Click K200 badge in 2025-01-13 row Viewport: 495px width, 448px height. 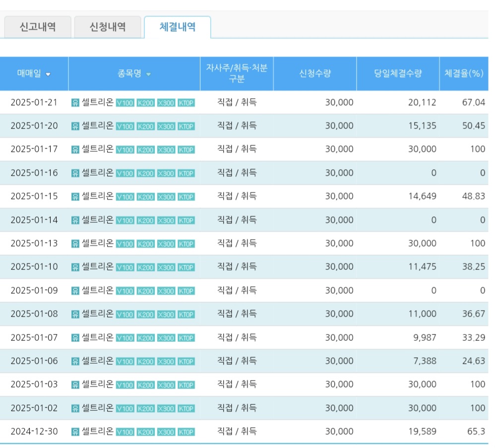145,244
